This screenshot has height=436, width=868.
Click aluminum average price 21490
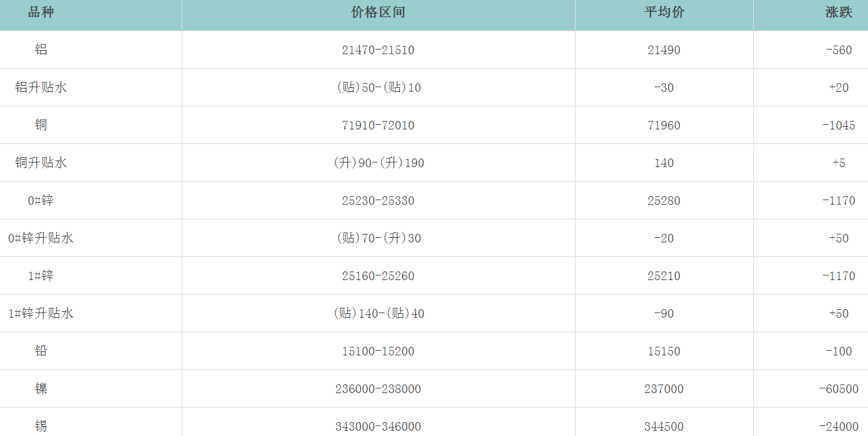[664, 50]
